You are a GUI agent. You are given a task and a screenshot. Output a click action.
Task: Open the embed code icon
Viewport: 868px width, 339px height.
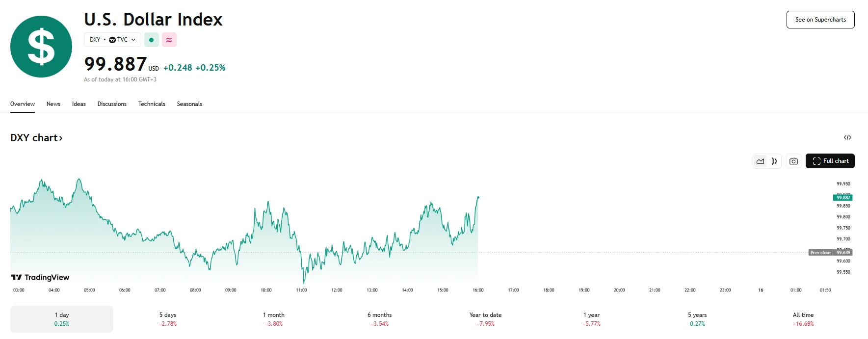847,137
